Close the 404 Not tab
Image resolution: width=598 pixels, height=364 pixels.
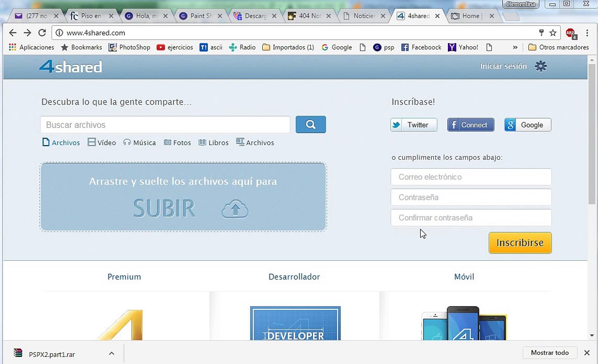pos(329,16)
